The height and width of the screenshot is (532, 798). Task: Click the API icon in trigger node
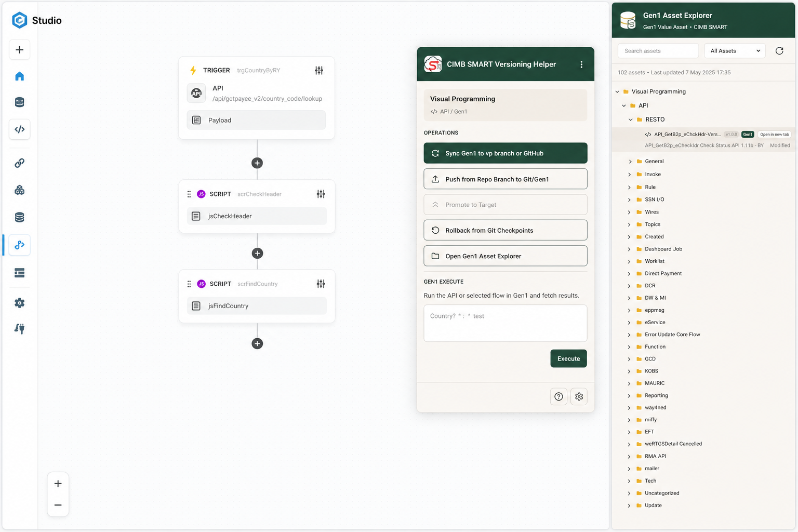click(x=196, y=93)
